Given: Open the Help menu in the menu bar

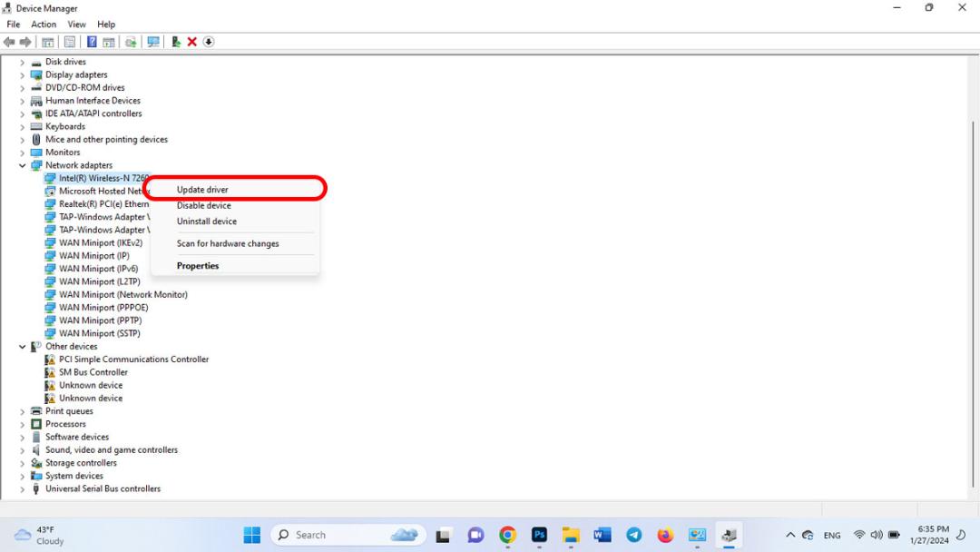Looking at the screenshot, I should click(x=106, y=25).
